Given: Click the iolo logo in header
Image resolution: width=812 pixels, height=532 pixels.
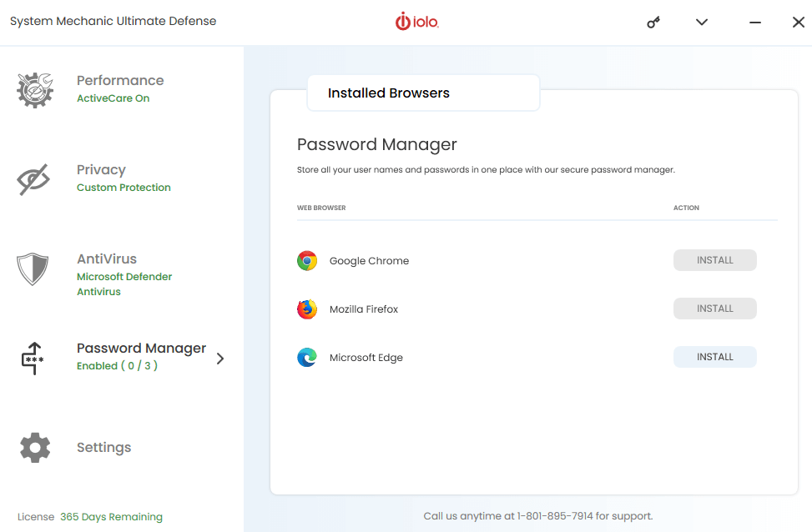Looking at the screenshot, I should pyautogui.click(x=417, y=22).
